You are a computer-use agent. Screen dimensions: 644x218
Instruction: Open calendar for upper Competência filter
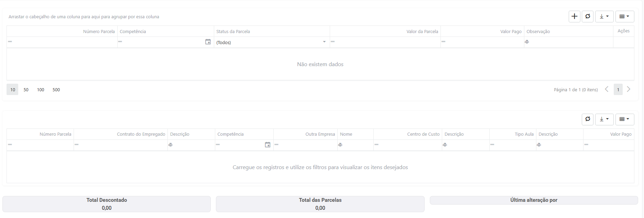208,42
